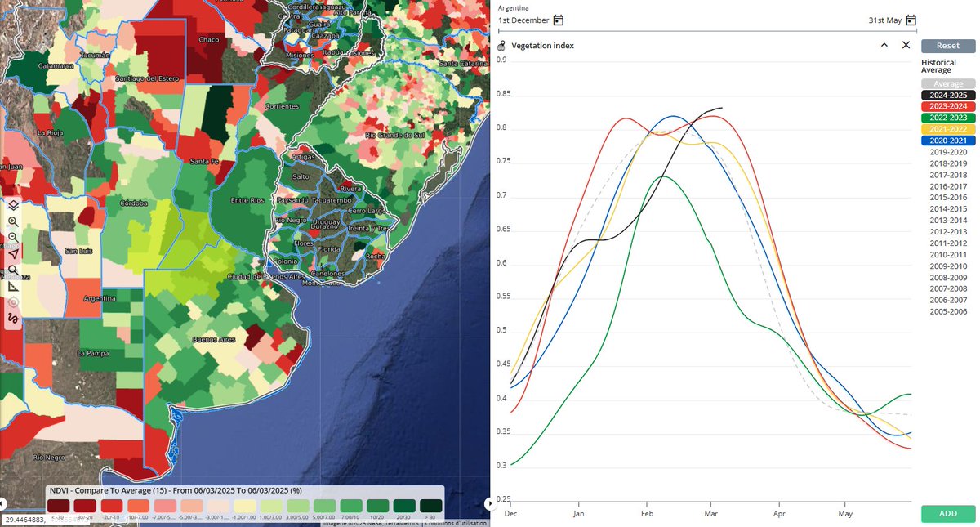
Task: Open the Conditions d'utilisation link
Action: (x=457, y=524)
